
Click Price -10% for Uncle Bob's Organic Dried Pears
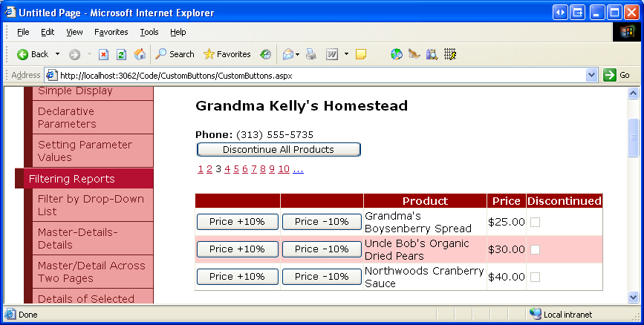pyautogui.click(x=322, y=249)
